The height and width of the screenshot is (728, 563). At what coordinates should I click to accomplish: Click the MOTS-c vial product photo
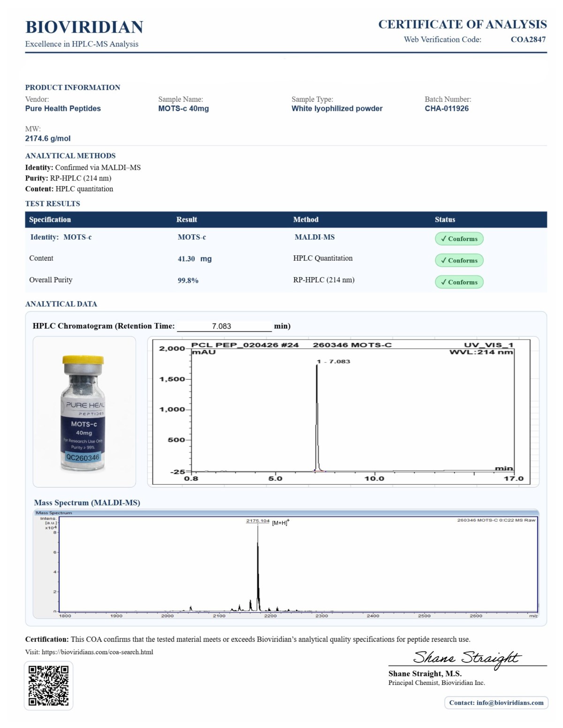pyautogui.click(x=84, y=413)
